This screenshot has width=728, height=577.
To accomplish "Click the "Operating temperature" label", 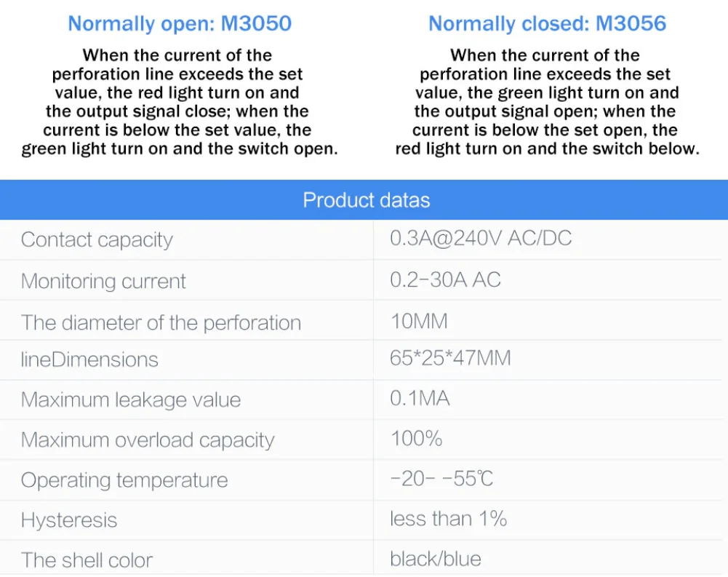I will (124, 480).
